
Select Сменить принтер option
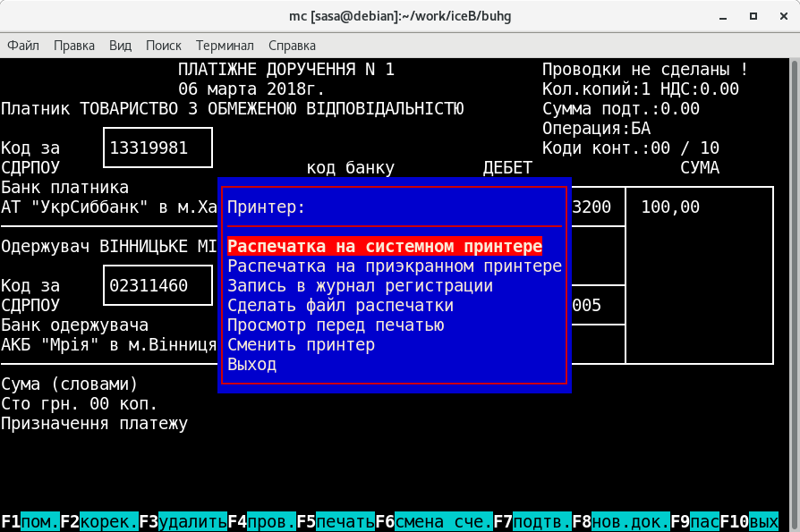(x=301, y=345)
